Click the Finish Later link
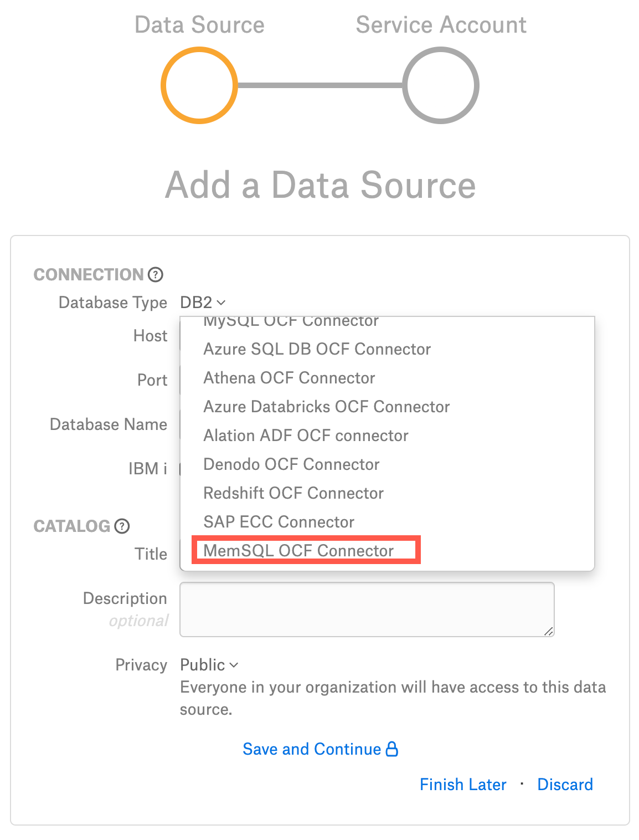 pos(463,785)
